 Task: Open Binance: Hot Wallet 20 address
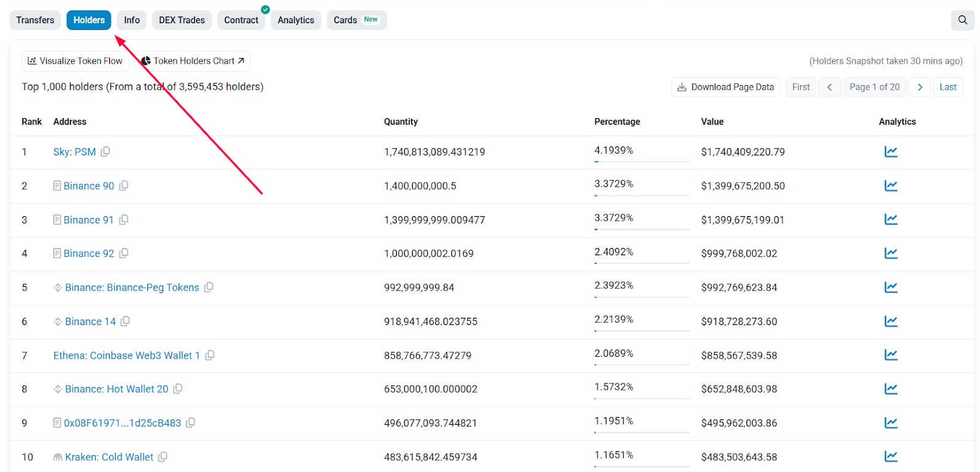[116, 389]
